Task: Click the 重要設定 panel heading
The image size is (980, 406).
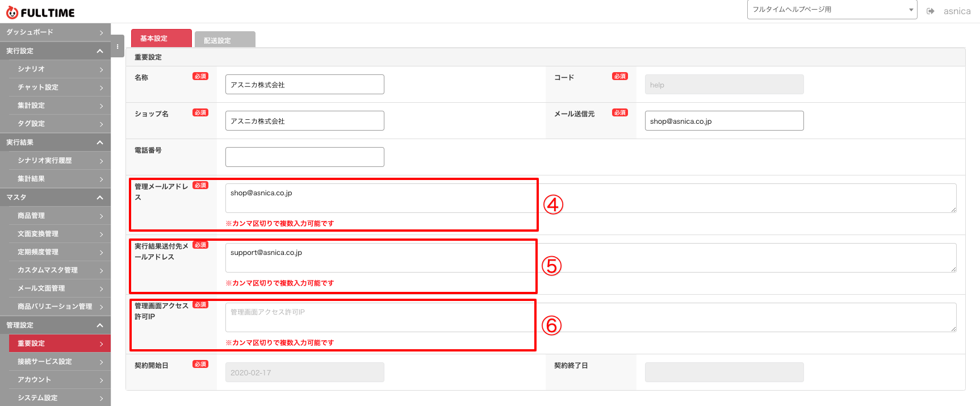Action: click(148, 57)
